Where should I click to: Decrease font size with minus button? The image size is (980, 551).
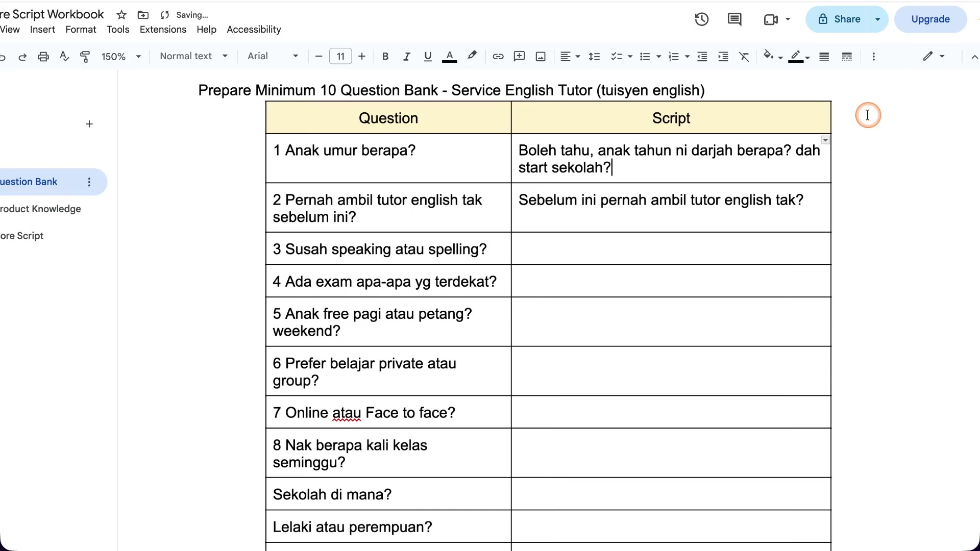click(x=319, y=56)
